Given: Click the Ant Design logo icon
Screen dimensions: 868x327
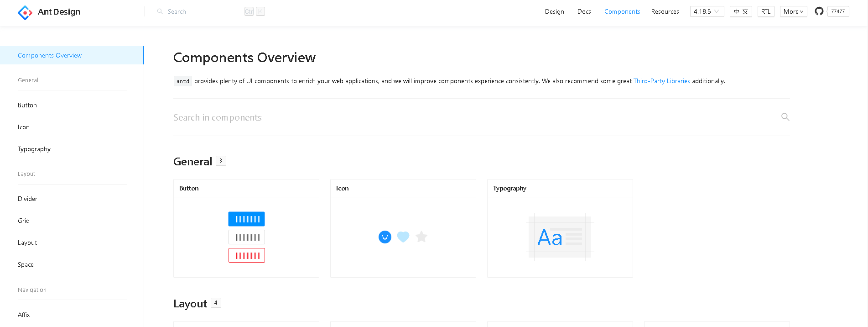Looking at the screenshot, I should click(25, 12).
